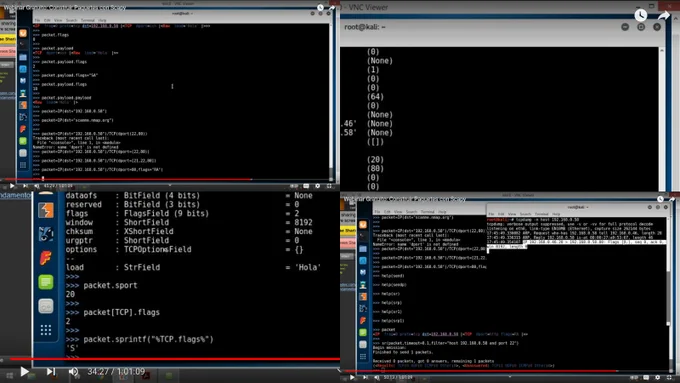Open File menu in top-left terminal
680x383 pixels.
tap(37, 20)
